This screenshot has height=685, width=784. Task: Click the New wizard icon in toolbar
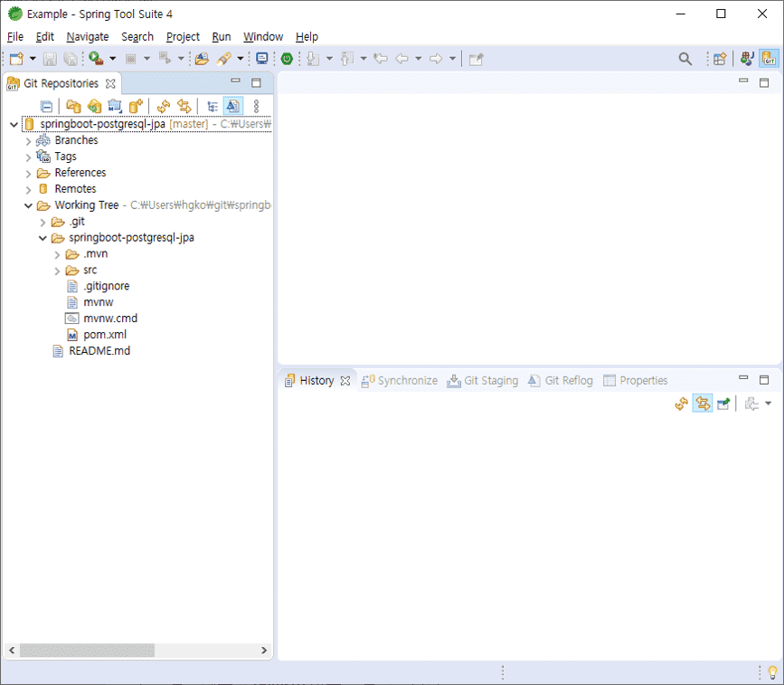tap(16, 59)
